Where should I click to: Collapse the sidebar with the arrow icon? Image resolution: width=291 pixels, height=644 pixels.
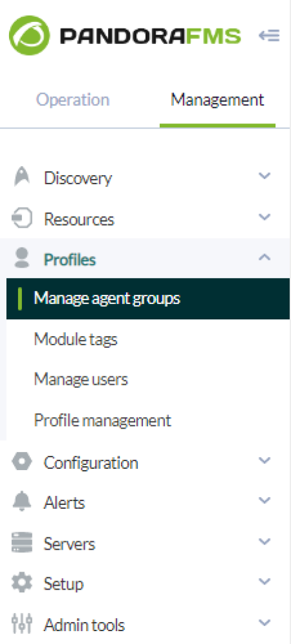pos(269,36)
